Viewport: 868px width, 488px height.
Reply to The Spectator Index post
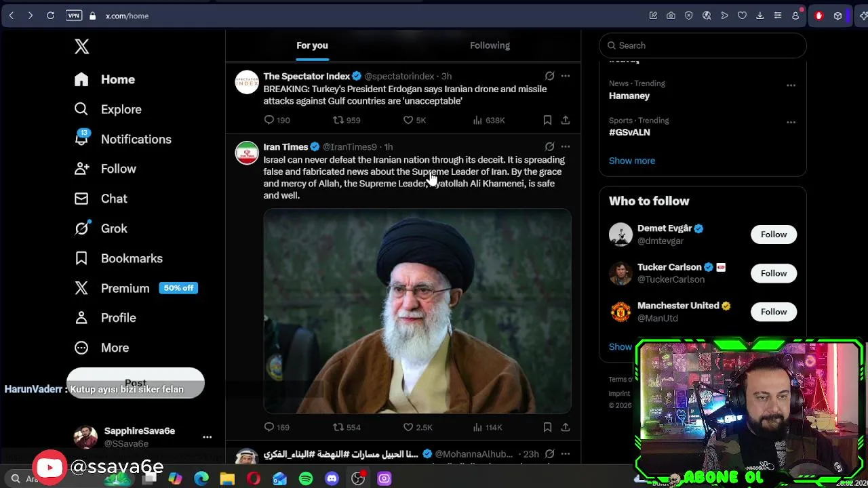coord(277,120)
